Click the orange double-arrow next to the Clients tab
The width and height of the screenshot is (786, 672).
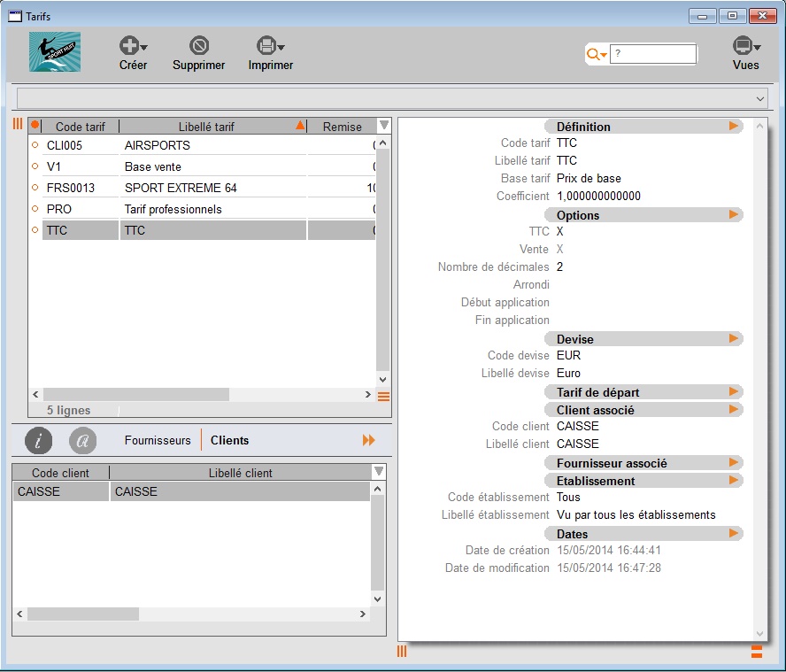pos(368,440)
